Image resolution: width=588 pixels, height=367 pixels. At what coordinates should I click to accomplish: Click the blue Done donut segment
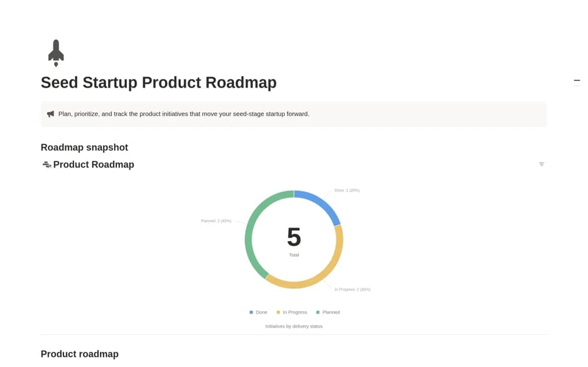[x=322, y=203]
